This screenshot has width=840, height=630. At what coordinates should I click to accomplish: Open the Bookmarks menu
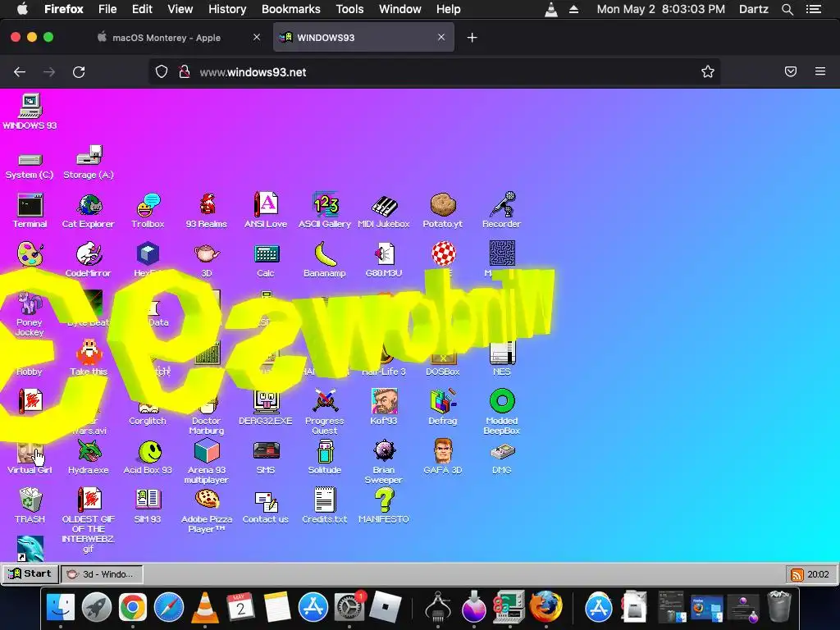(291, 9)
